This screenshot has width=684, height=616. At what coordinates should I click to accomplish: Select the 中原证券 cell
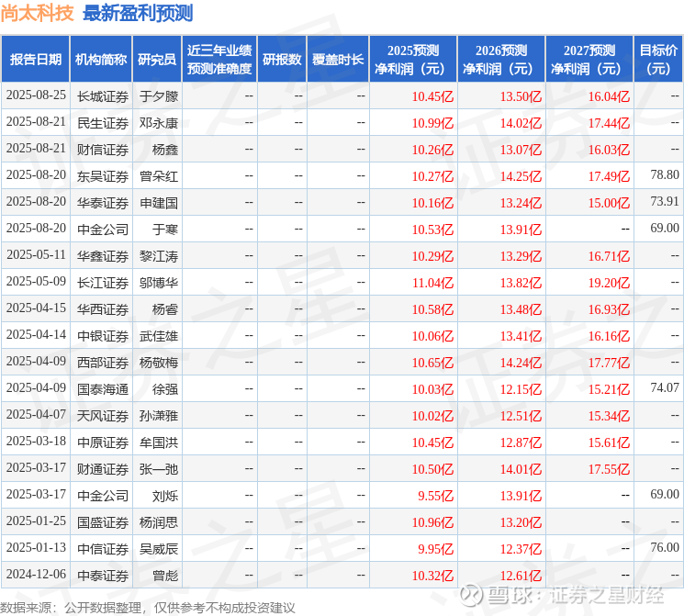103,442
